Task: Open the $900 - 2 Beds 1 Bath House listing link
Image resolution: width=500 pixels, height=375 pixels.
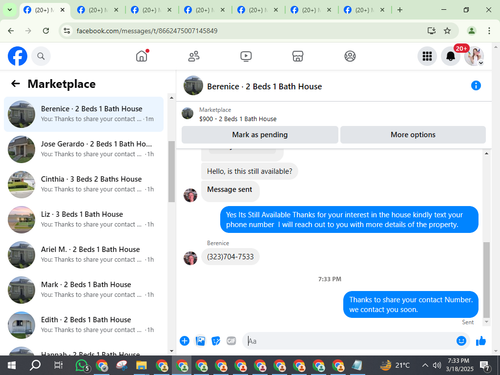Action: pos(238,119)
